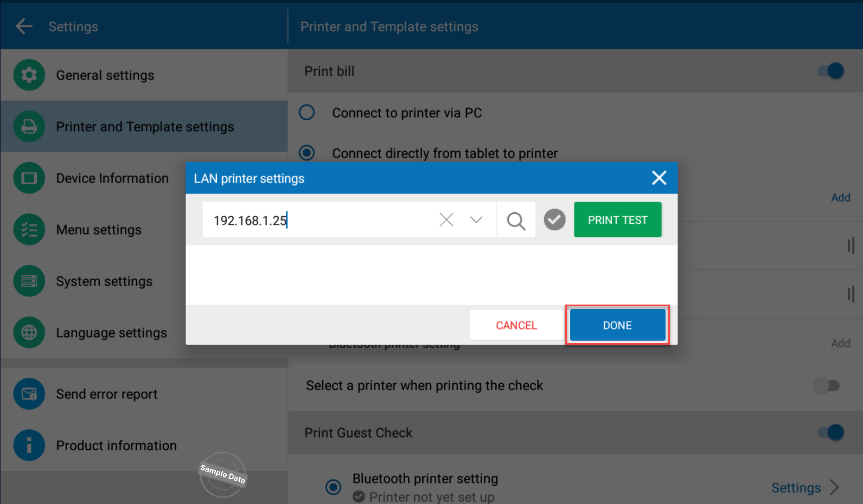The image size is (863, 504).
Task: Open the Language settings globe icon
Action: [29, 332]
